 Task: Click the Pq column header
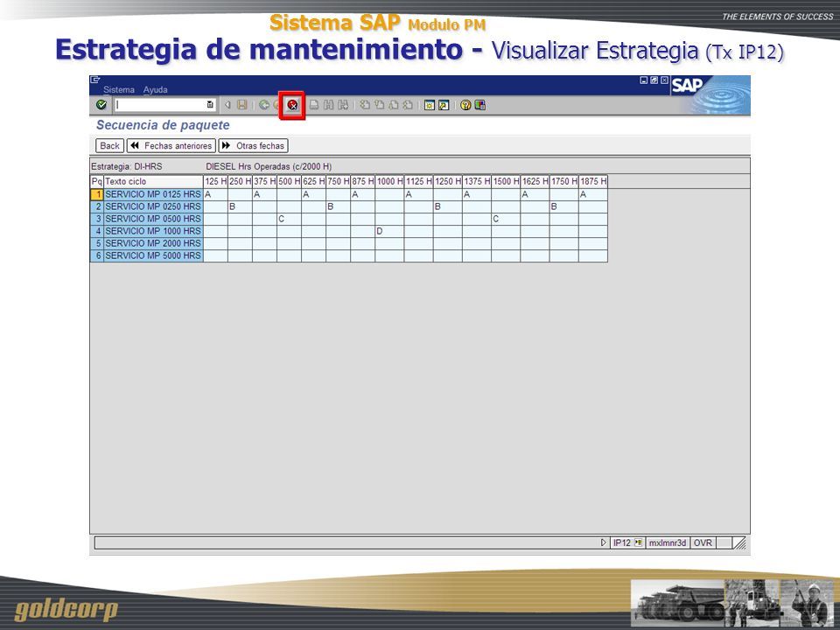(97, 182)
